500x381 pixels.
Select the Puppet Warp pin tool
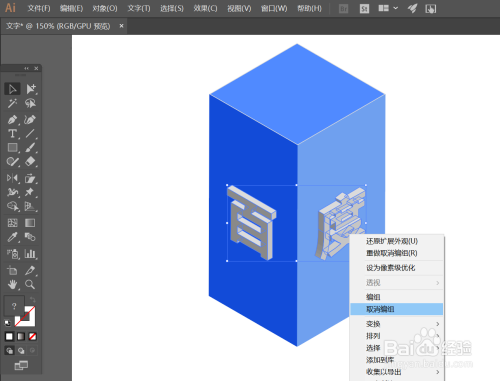point(30,192)
